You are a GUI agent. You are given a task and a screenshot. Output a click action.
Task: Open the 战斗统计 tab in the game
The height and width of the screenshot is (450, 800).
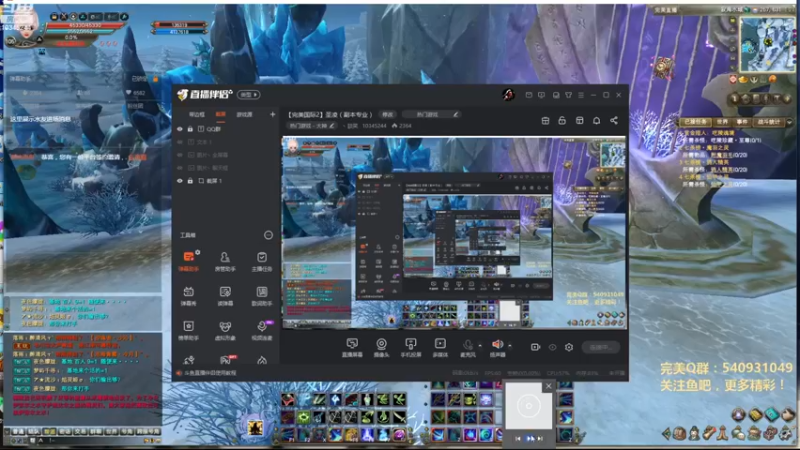769,122
